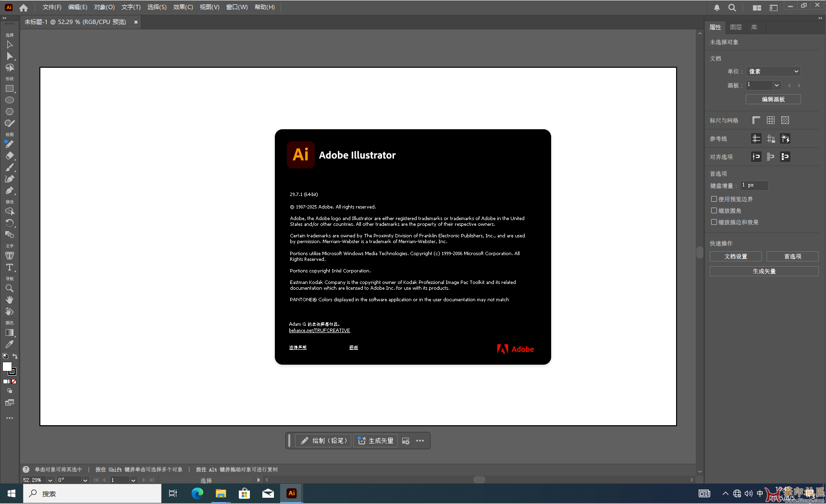The width and height of the screenshot is (826, 504).
Task: Toggle smart guides button
Action: [785, 139]
